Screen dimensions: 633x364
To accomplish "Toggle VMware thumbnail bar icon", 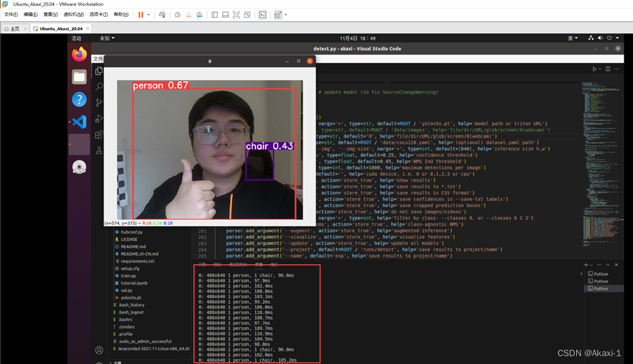I will pyautogui.click(x=226, y=15).
